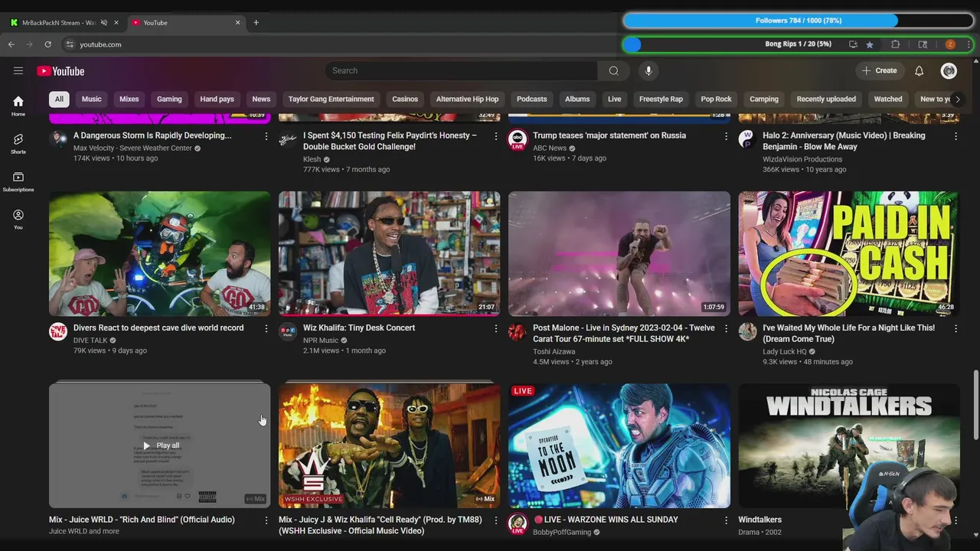Screen dimensions: 980x551
Task: Open the Lady Luck HQ channel link
Action: tap(785, 352)
